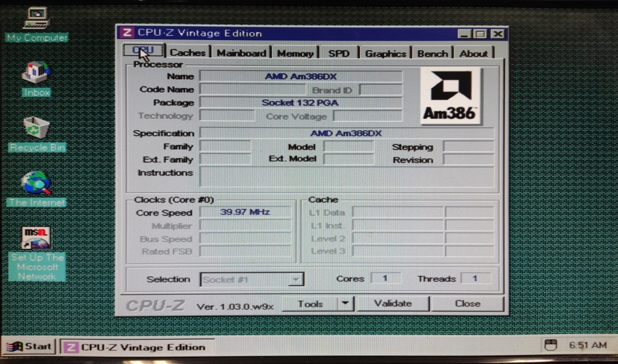Click the Ver. 1.03.0.w9x version text

point(235,307)
